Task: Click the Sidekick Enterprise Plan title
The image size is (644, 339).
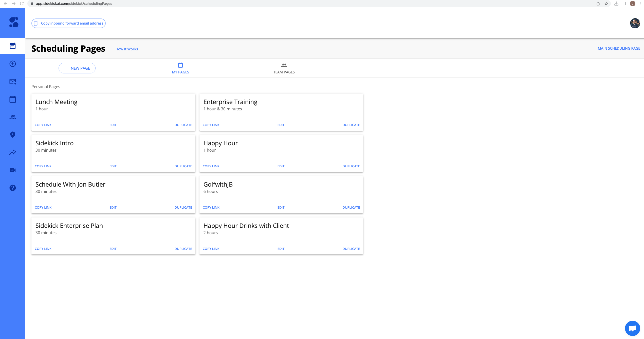Action: click(x=69, y=226)
